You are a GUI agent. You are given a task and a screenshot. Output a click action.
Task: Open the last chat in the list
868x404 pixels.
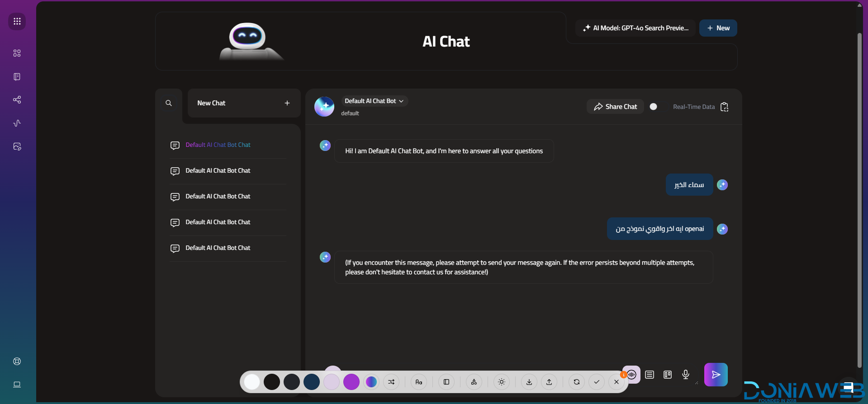tap(218, 248)
